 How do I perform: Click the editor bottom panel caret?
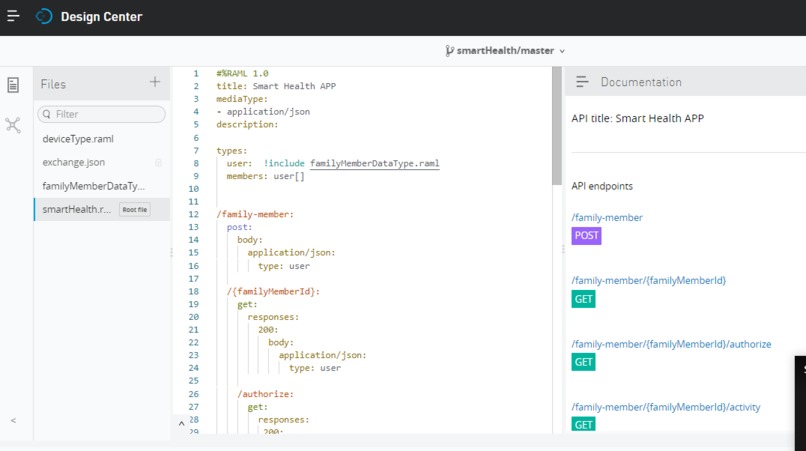tap(181, 424)
